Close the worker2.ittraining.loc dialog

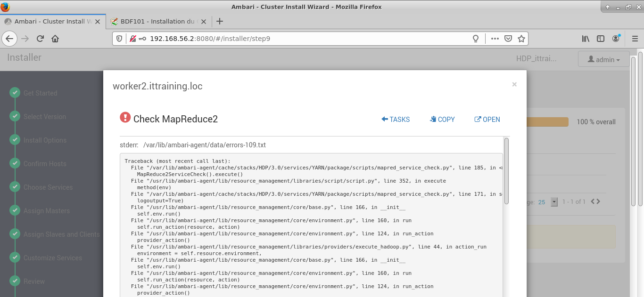tap(514, 84)
